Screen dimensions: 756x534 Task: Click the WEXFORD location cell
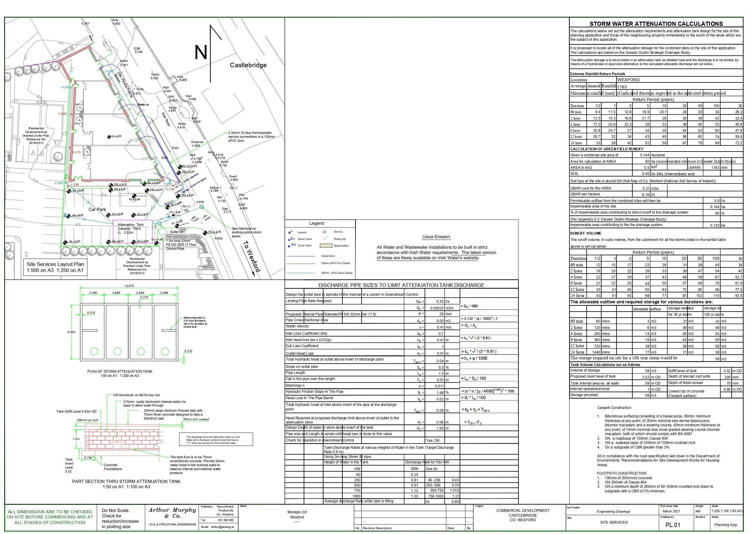628,80
